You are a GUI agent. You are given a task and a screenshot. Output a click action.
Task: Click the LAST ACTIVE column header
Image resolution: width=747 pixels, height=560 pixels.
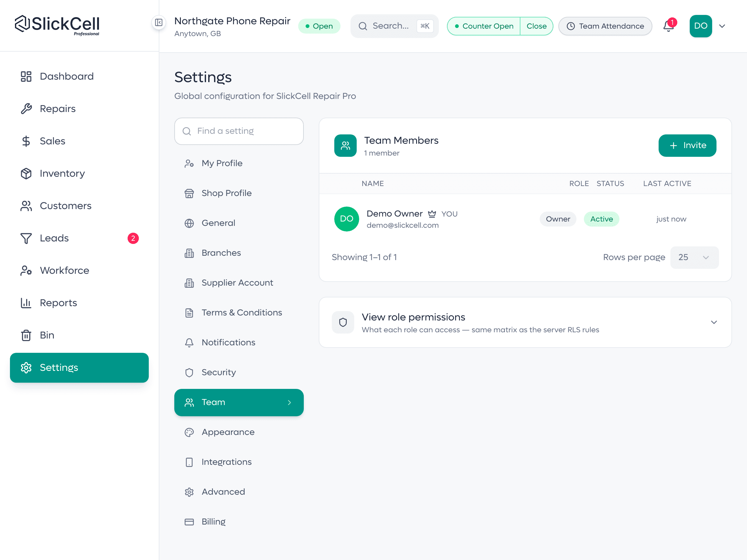click(667, 184)
